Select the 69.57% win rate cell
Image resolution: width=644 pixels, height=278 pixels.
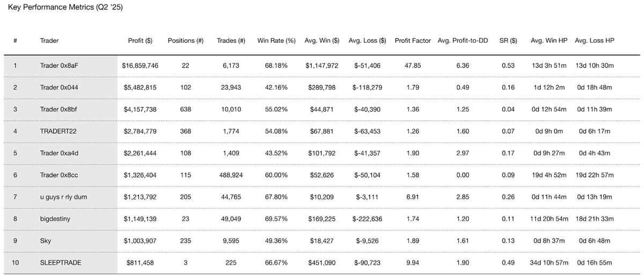point(276,219)
